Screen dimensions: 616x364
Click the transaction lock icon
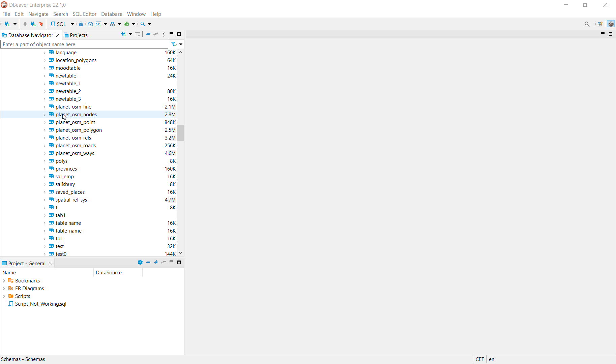point(81,24)
